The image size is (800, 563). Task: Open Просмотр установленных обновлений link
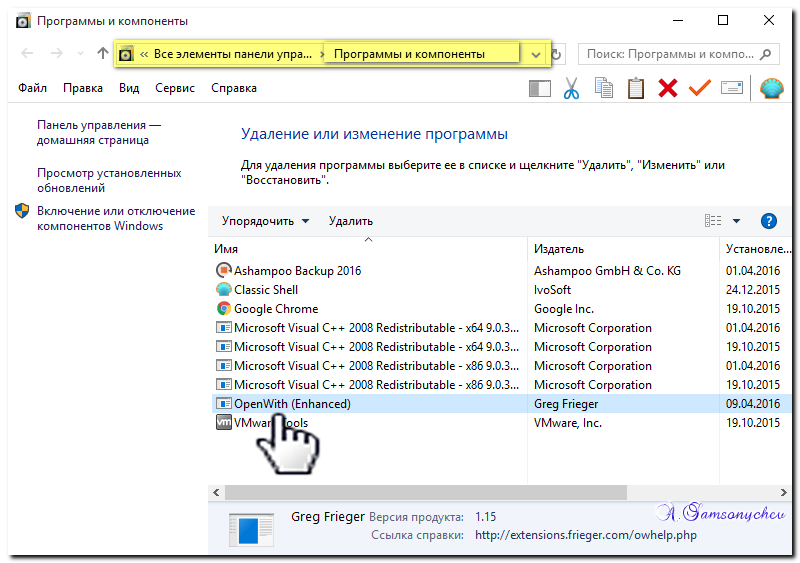tap(109, 180)
